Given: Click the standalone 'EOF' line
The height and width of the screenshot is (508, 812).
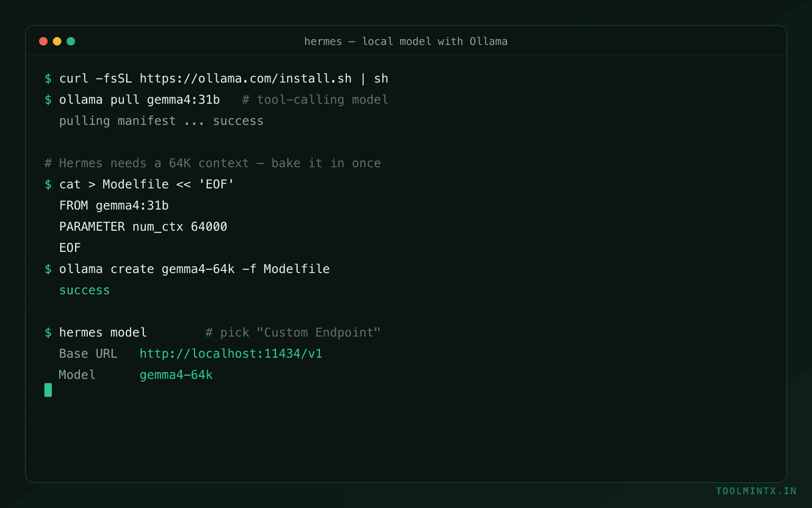Looking at the screenshot, I should (x=70, y=248).
